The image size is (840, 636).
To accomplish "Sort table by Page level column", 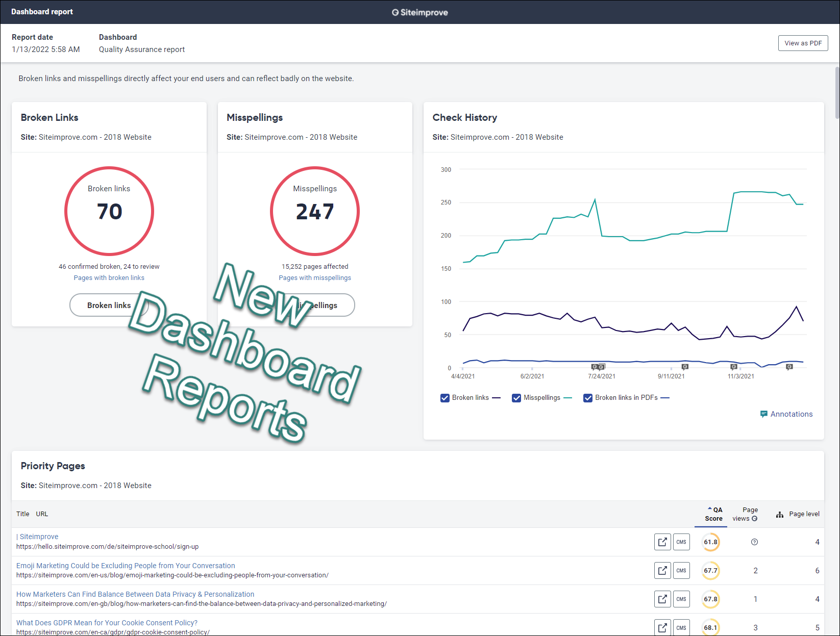I will click(804, 514).
